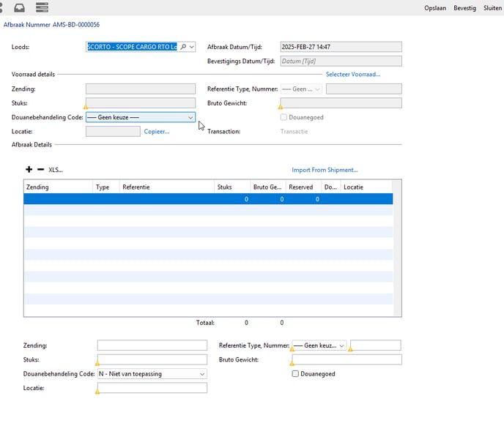Click the greyed Stuks field under Voorraad details

[x=141, y=103]
